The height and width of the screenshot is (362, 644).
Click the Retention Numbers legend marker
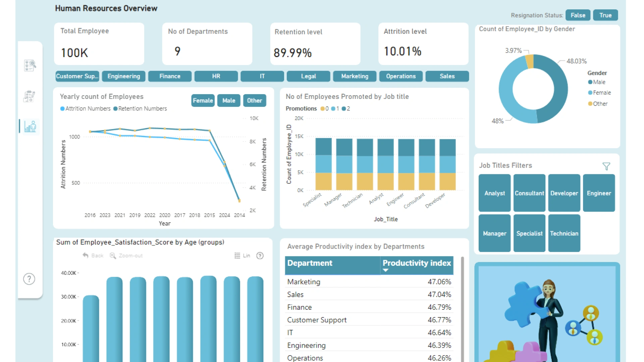(115, 109)
